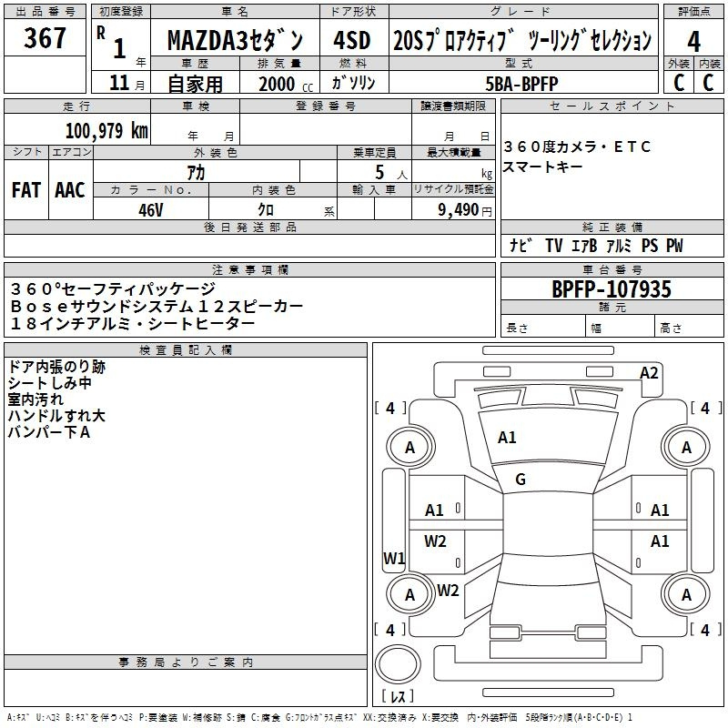Click the G mark on the windshield

click(521, 479)
